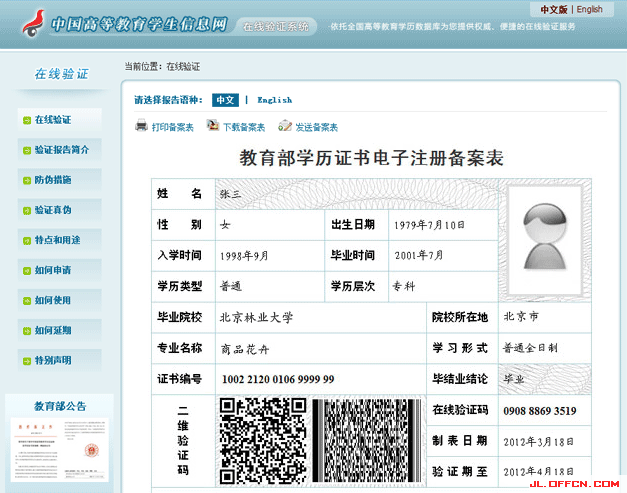
Task: Click the send icon for 发送备案表
Action: [285, 126]
